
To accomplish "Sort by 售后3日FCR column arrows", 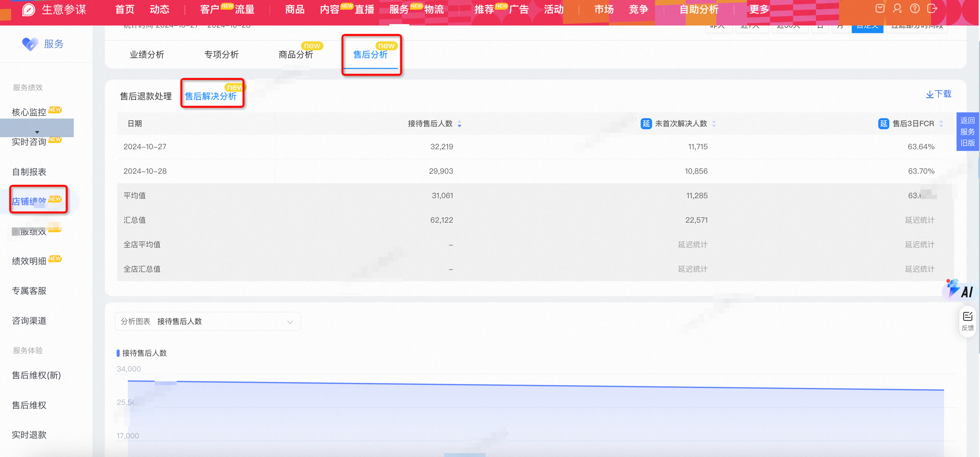I will pyautogui.click(x=941, y=124).
